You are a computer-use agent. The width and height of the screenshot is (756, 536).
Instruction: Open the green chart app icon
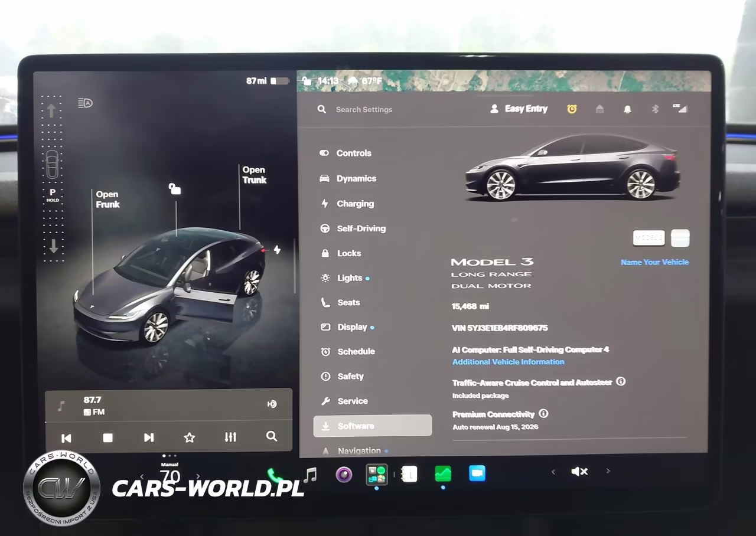(443, 473)
